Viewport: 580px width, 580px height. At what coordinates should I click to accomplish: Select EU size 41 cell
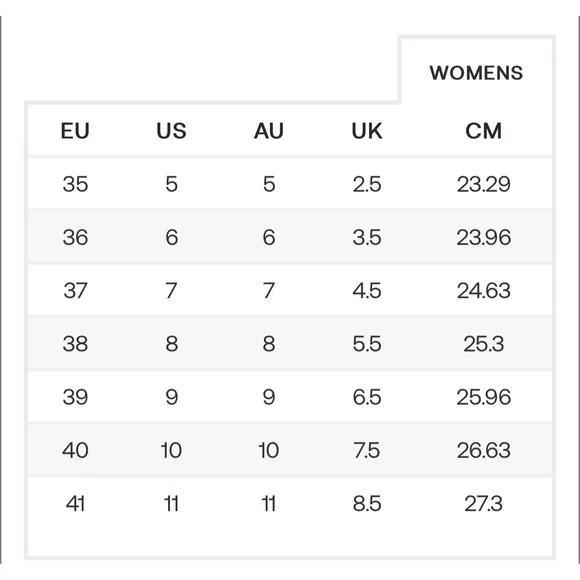pyautogui.click(x=75, y=503)
